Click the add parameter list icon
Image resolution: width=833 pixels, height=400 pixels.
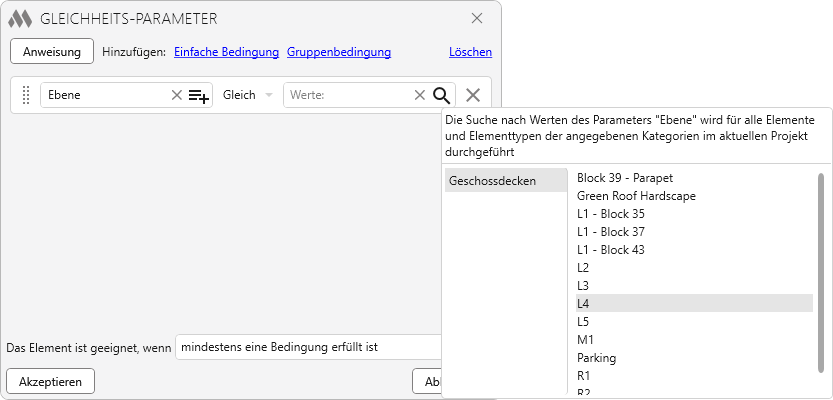pyautogui.click(x=199, y=95)
